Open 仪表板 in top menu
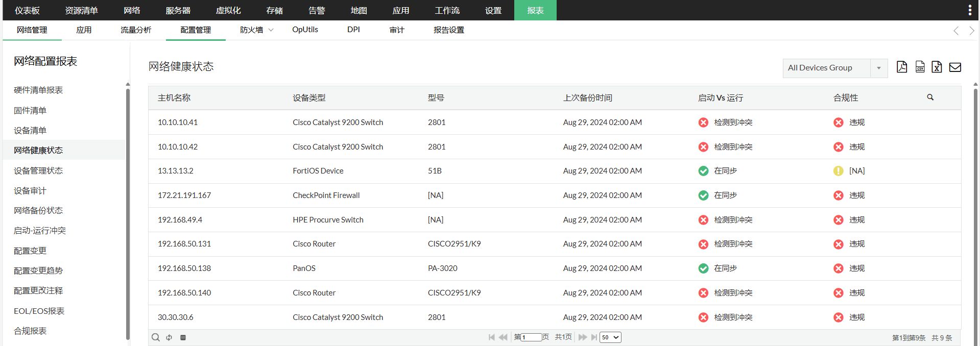 click(x=27, y=10)
